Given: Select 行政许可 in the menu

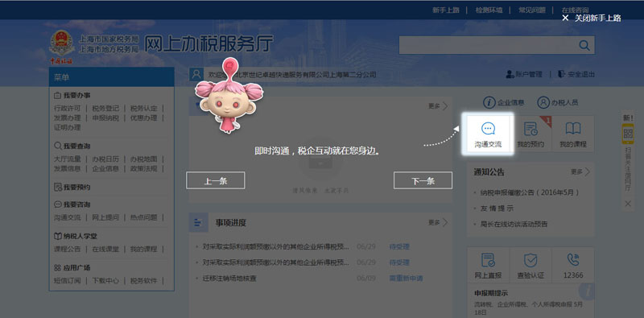Looking at the screenshot, I should (68, 109).
